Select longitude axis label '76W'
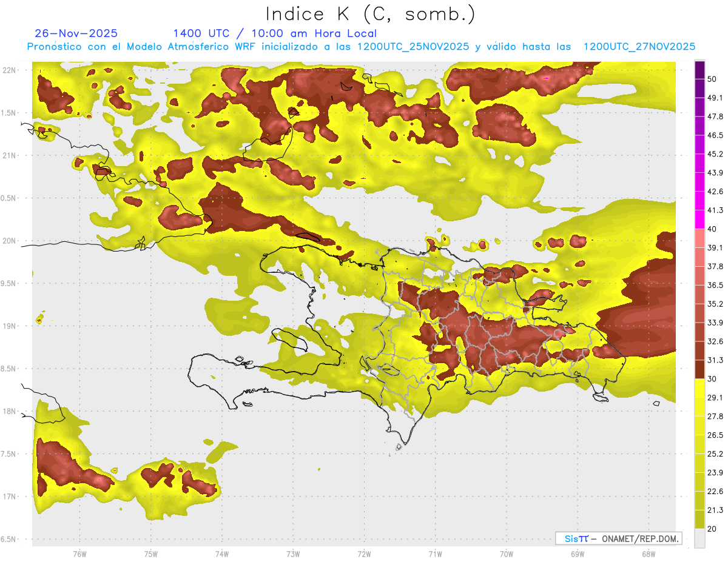Viewport: 728px width, 562px height. [x=79, y=554]
